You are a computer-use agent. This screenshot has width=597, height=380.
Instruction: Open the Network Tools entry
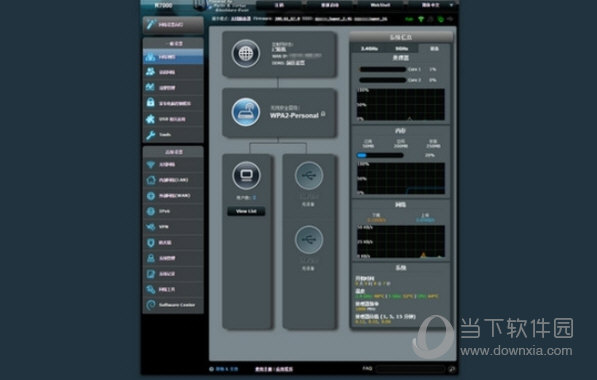173,289
